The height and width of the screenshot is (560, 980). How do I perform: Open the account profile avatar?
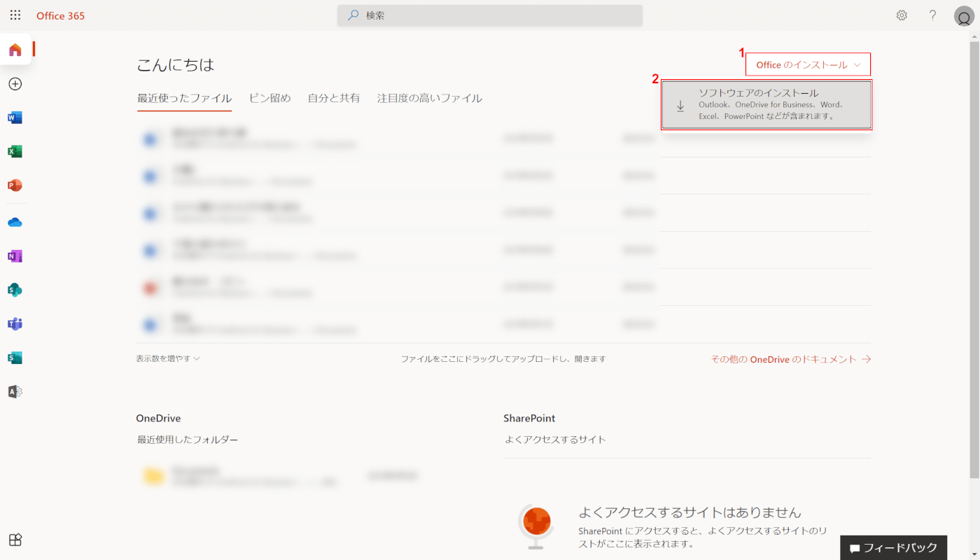(x=963, y=16)
